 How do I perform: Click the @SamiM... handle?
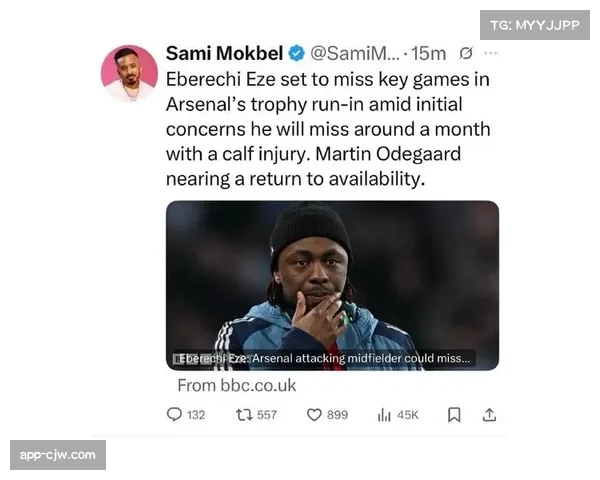coord(356,54)
